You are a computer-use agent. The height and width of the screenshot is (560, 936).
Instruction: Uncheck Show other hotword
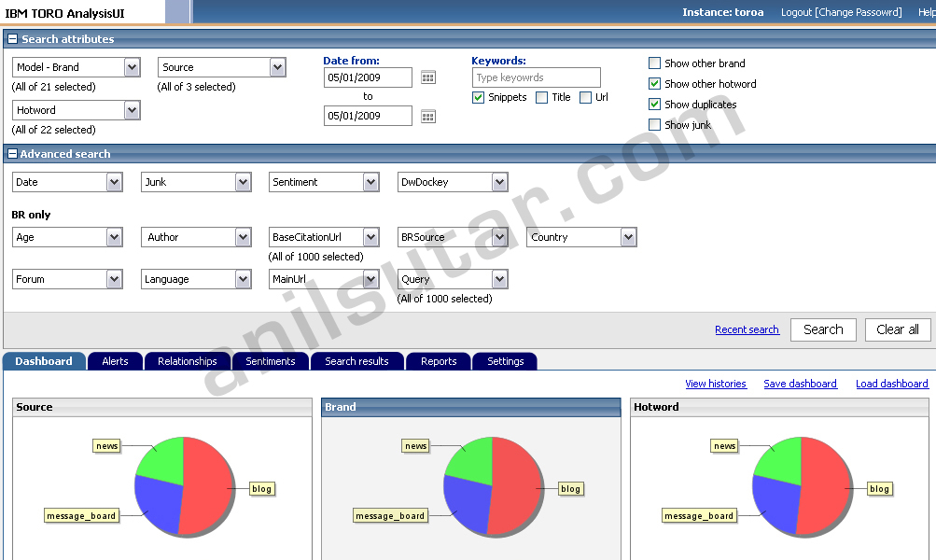pos(654,84)
